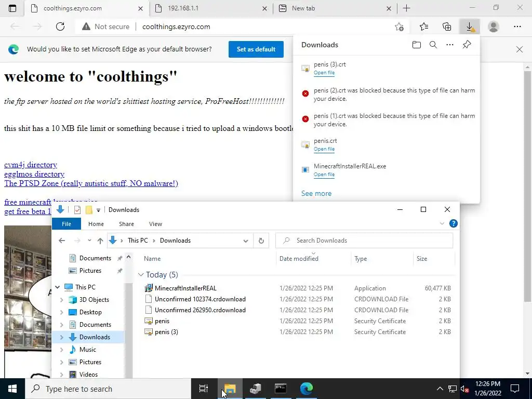Open the Home ribbon tab

tap(96, 224)
